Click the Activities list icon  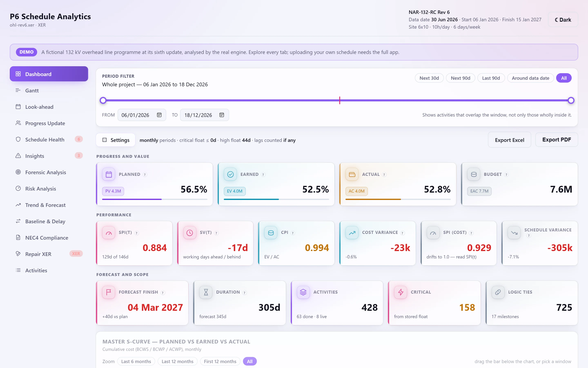(18, 270)
